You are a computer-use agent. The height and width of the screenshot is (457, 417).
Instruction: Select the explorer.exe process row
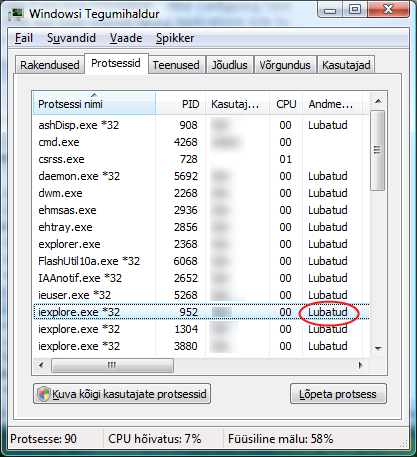pyautogui.click(x=201, y=244)
